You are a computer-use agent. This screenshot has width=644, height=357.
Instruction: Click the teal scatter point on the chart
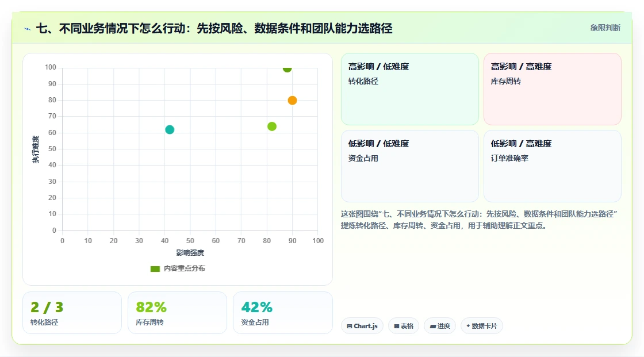170,130
